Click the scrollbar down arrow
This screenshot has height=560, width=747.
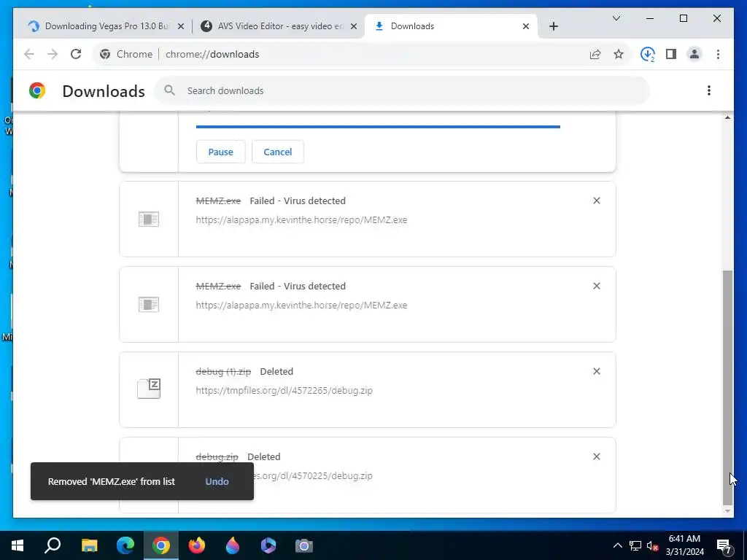(727, 511)
